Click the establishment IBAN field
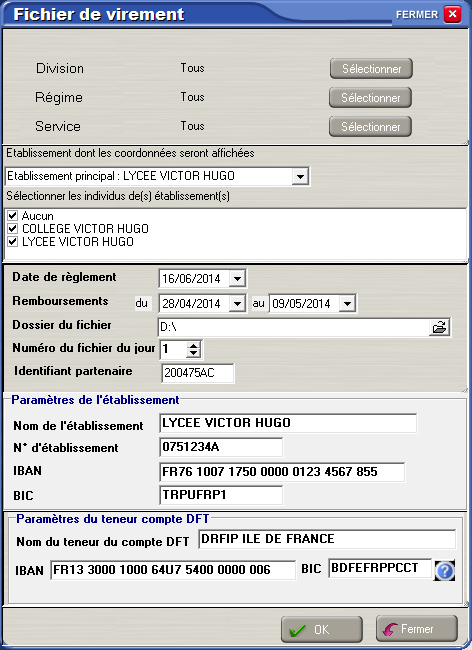Image resolution: width=472 pixels, height=650 pixels. pyautogui.click(x=282, y=472)
